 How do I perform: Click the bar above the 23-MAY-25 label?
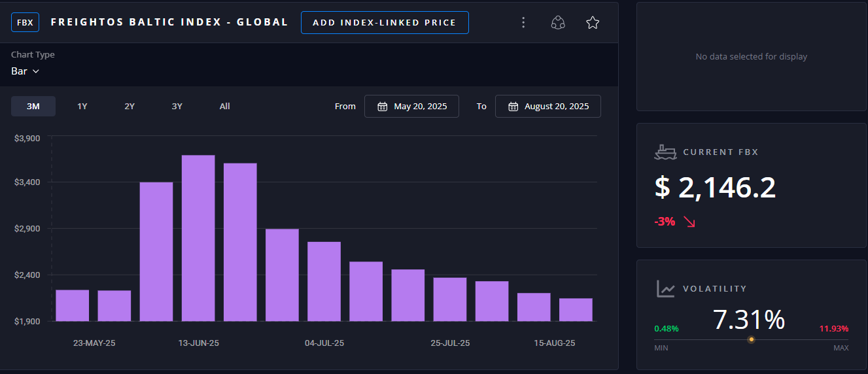pos(73,305)
